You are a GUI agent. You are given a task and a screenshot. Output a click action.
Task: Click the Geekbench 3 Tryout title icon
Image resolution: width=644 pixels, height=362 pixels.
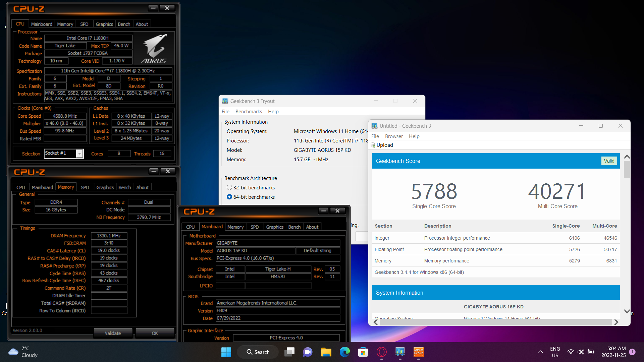[225, 101]
